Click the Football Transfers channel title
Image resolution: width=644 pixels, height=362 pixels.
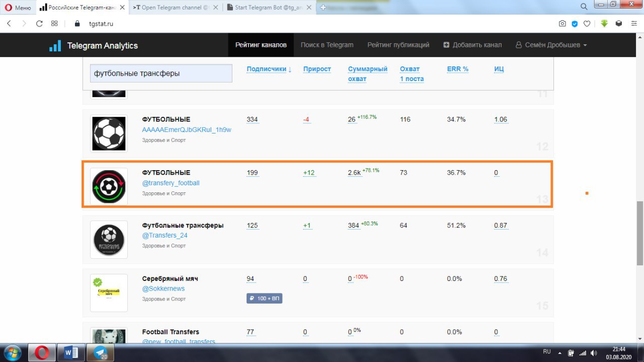[x=171, y=332]
